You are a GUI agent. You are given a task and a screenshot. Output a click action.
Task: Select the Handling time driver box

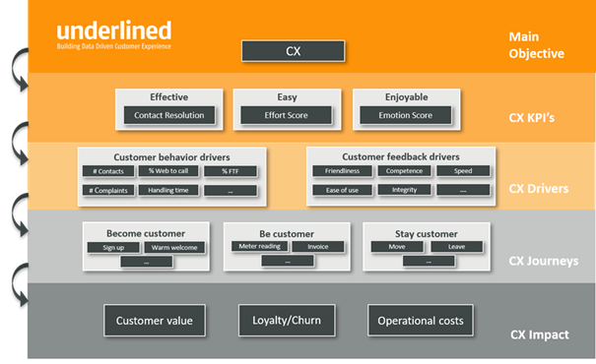168,190
